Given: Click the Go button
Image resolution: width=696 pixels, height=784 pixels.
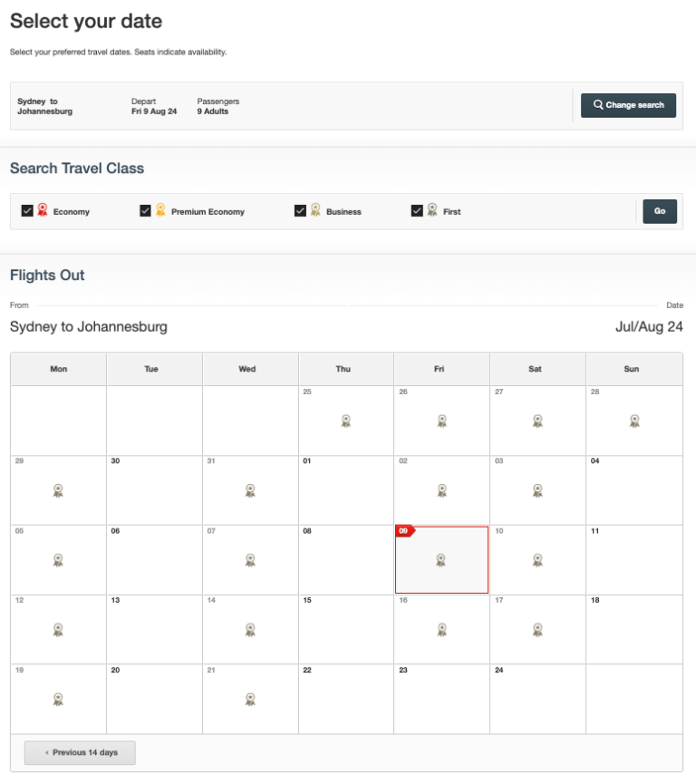Looking at the screenshot, I should click(x=660, y=210).
